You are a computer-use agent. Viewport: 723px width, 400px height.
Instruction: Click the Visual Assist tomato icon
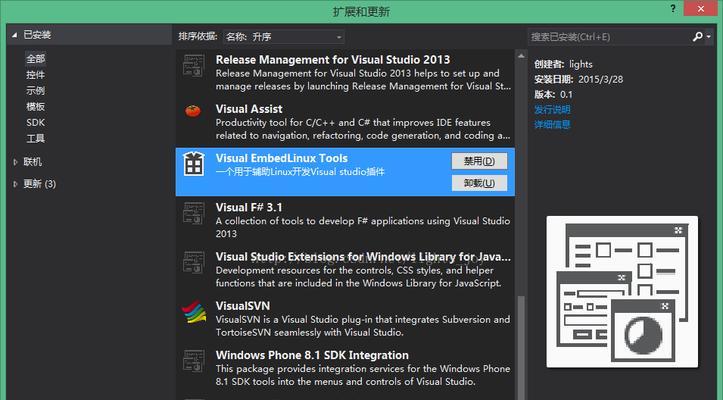(193, 111)
